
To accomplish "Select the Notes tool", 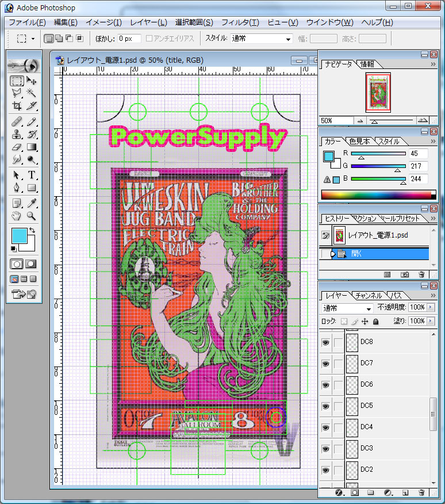I will point(17,203).
